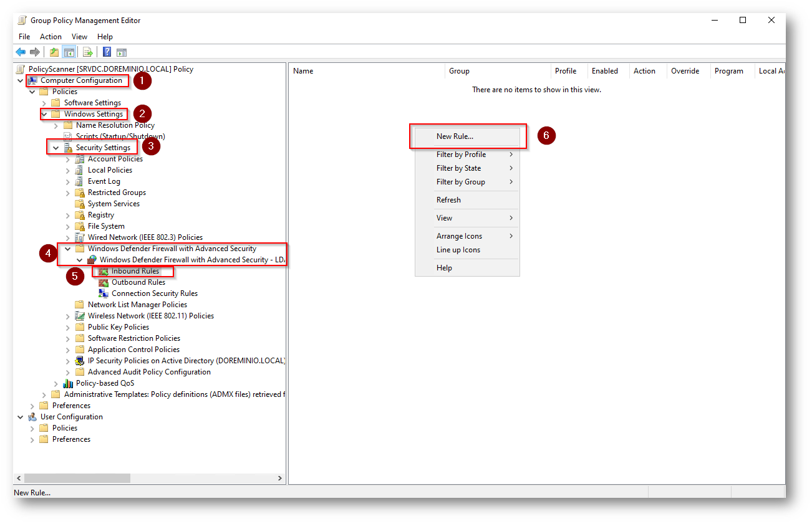Expand the Administrative Templates node
The image size is (812, 524).
pos(44,394)
